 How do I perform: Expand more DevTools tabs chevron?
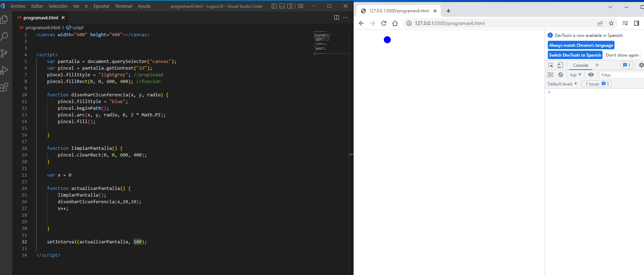pos(597,65)
